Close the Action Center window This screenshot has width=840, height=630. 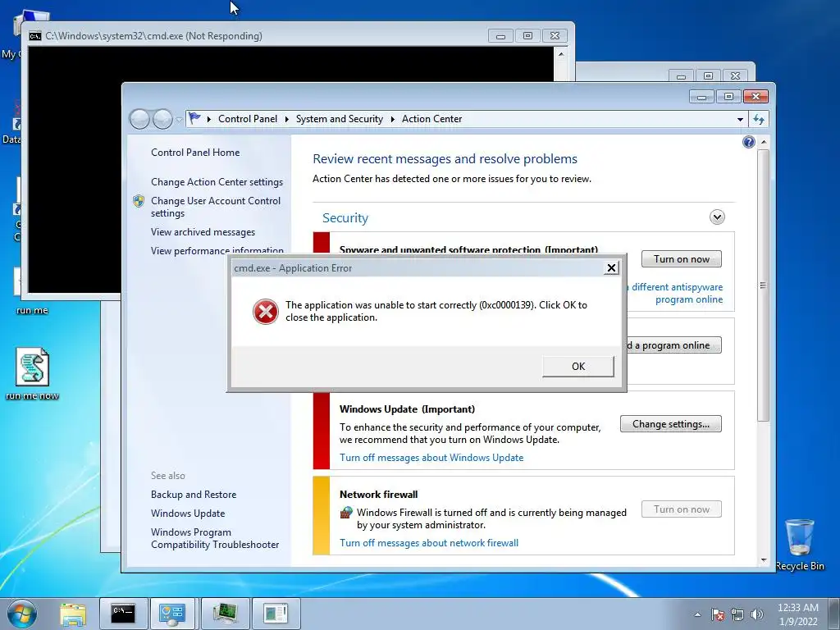pos(756,97)
